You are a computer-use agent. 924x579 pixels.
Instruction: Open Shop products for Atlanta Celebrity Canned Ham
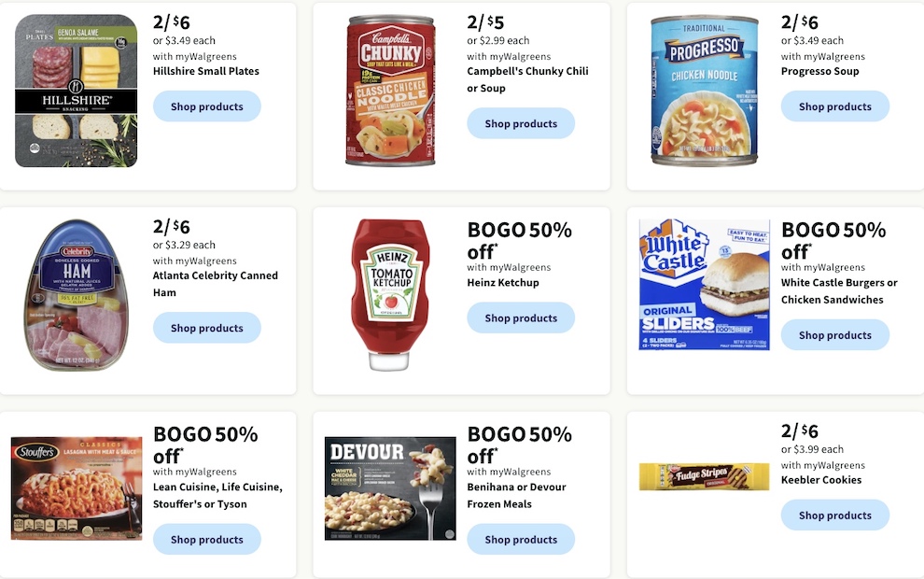[x=207, y=328]
